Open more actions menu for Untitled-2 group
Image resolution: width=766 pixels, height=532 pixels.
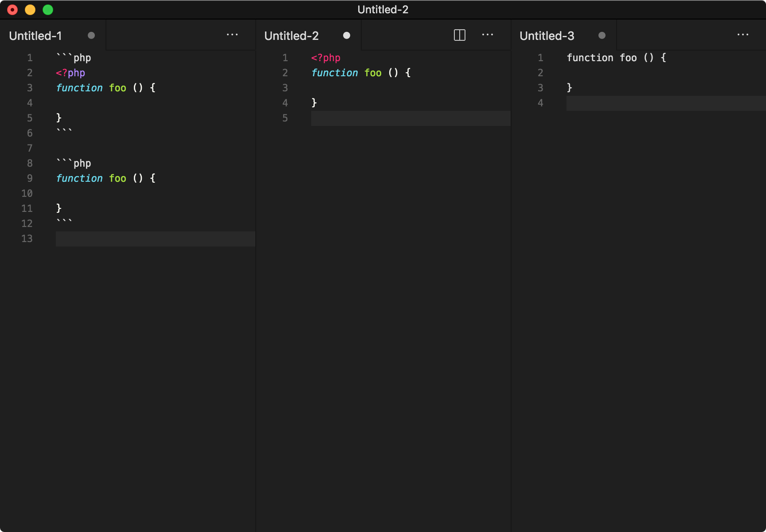488,35
